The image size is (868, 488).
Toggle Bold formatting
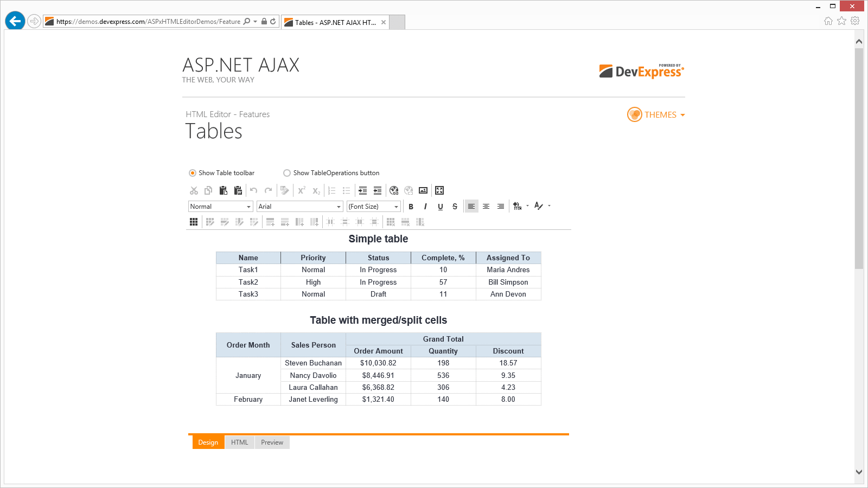(x=411, y=207)
